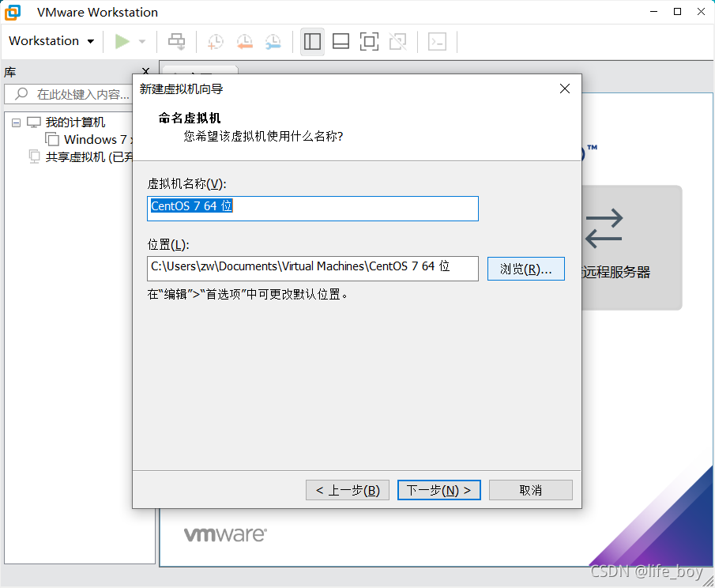Click the vmware logo at bottom
Image resolution: width=715 pixels, height=588 pixels.
pyautogui.click(x=225, y=534)
